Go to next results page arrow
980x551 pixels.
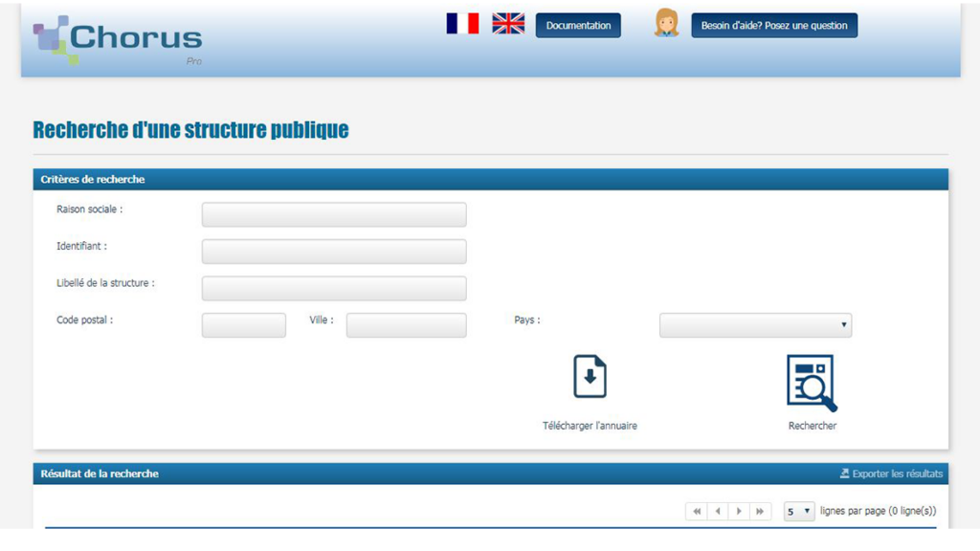coord(739,511)
